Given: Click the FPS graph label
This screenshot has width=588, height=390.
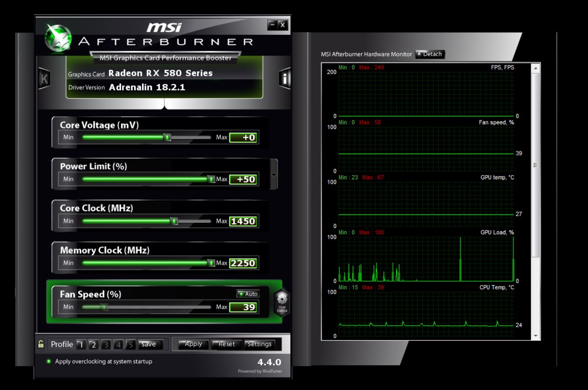Looking at the screenshot, I should point(502,67).
